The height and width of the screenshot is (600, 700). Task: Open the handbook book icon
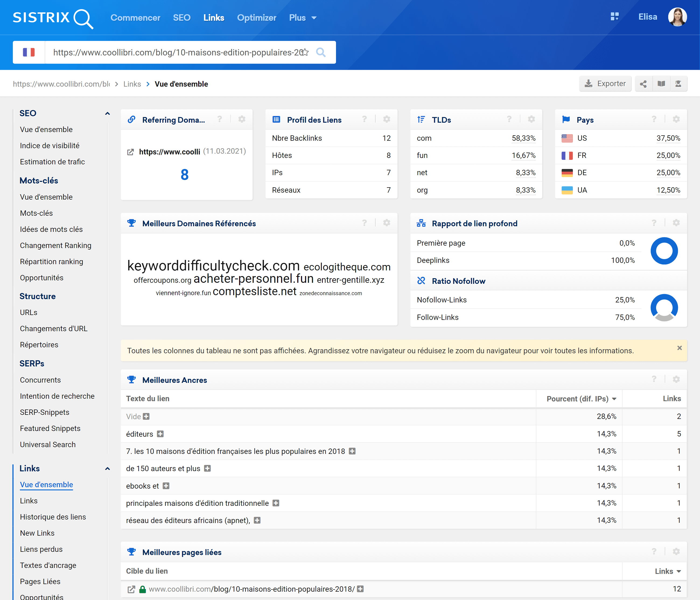pyautogui.click(x=661, y=84)
